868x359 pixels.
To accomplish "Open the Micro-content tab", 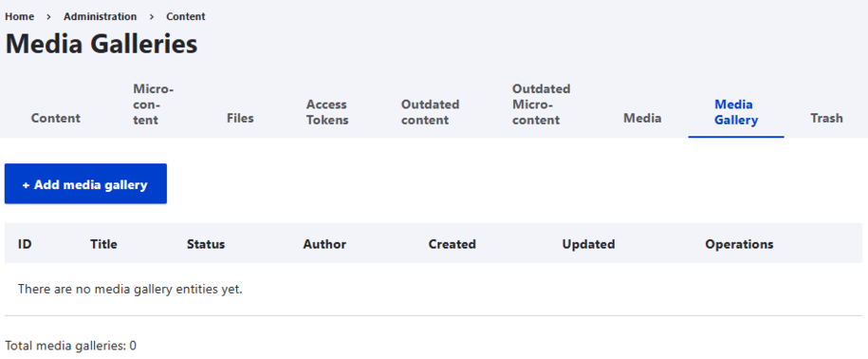I will tap(154, 104).
